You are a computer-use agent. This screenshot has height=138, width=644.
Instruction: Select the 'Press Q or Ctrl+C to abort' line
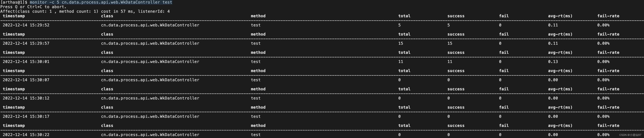point(33,7)
